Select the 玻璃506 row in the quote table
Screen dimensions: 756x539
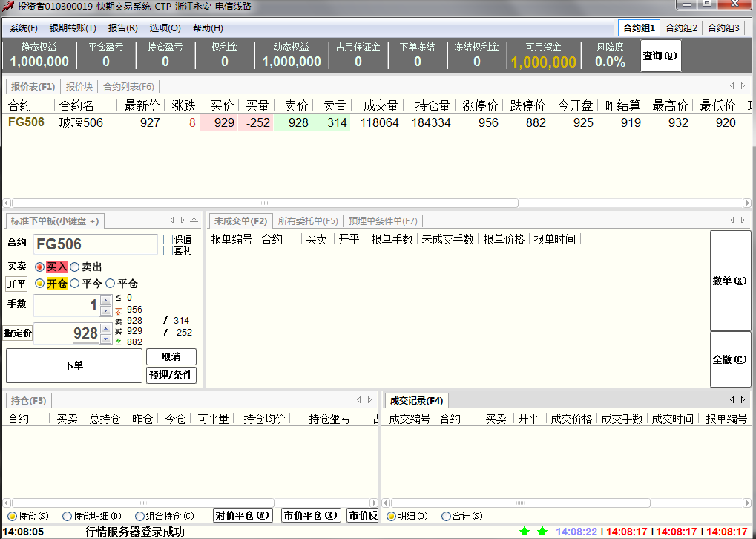tap(377, 122)
